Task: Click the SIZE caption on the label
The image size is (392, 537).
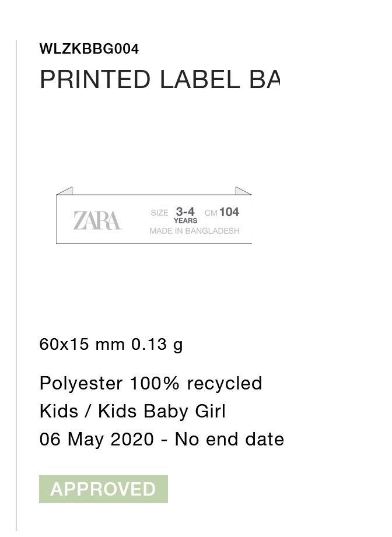Action: 159,213
